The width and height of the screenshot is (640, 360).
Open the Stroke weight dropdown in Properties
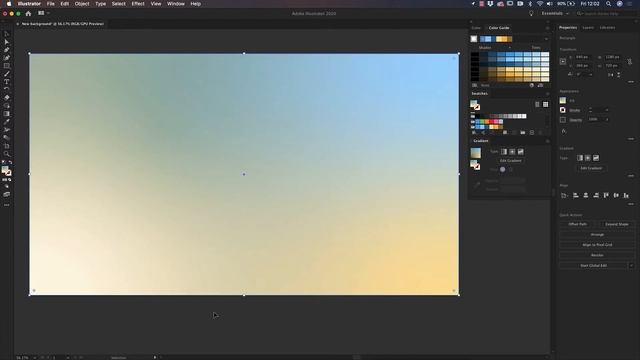coord(607,110)
